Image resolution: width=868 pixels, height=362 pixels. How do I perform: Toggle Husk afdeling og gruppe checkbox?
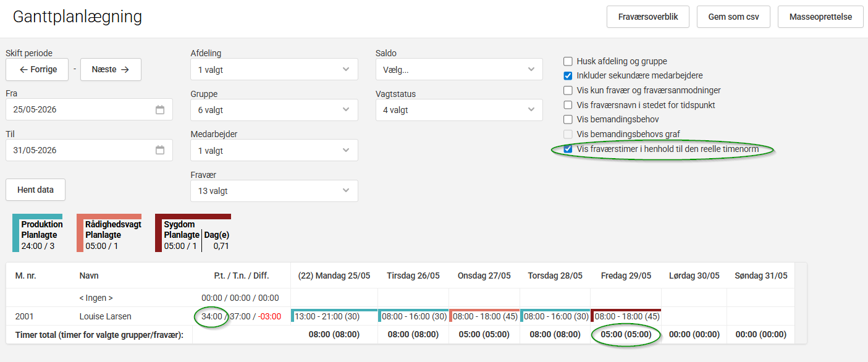click(568, 61)
